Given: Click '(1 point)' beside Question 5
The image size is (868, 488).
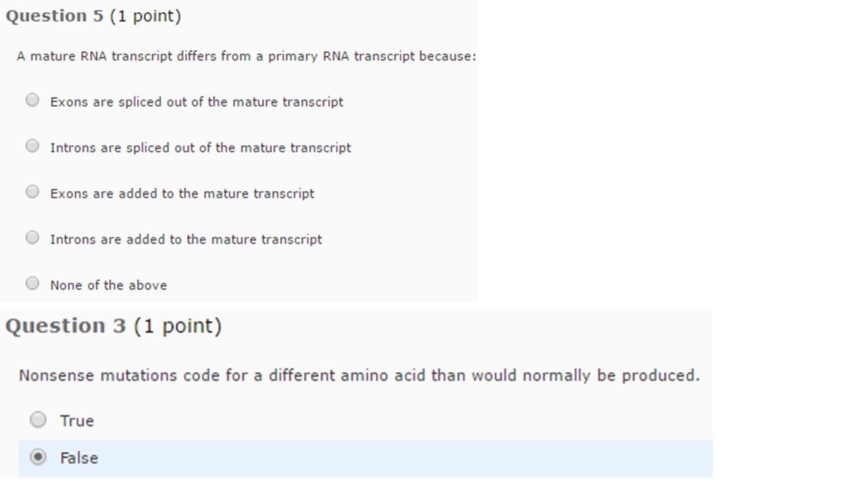Looking at the screenshot, I should point(145,16).
